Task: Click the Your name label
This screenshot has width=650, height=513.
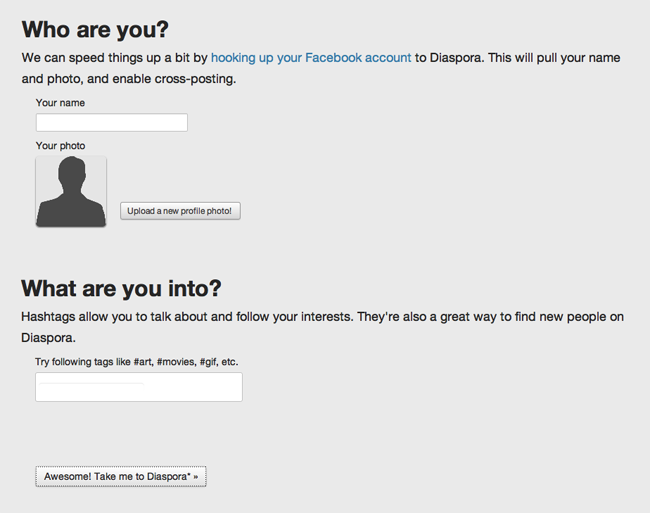Action: click(x=60, y=103)
